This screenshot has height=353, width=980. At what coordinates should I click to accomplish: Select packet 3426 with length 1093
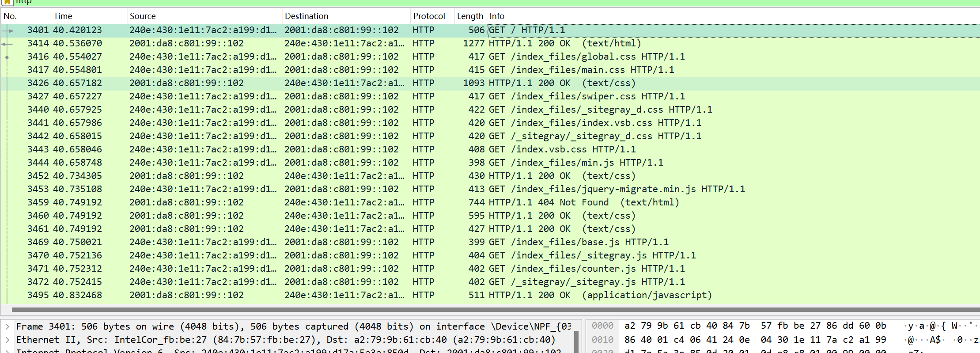(490, 83)
